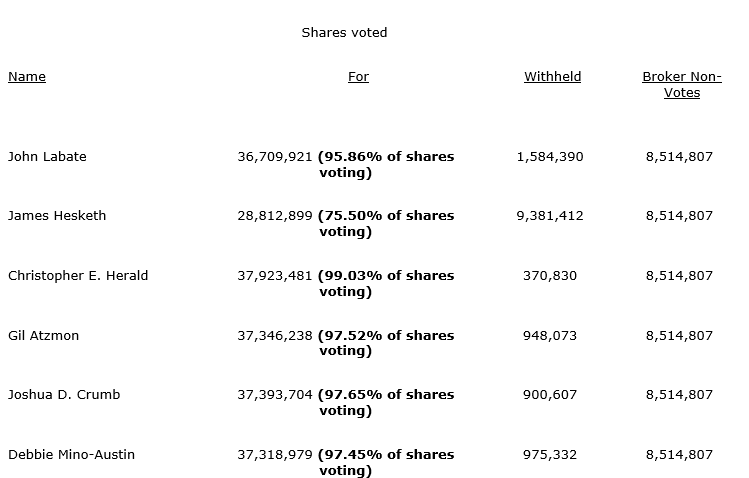Select the John Labate name cell
The height and width of the screenshot is (478, 749).
[47, 157]
